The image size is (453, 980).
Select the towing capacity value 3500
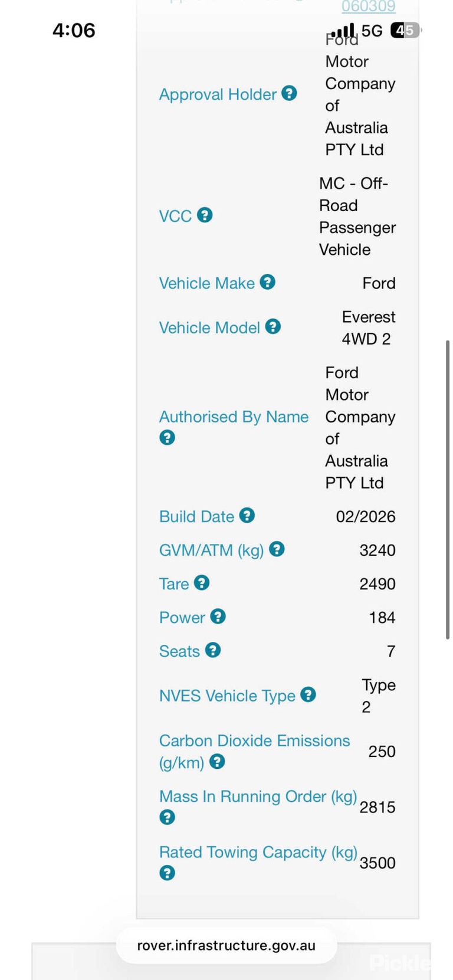[377, 863]
